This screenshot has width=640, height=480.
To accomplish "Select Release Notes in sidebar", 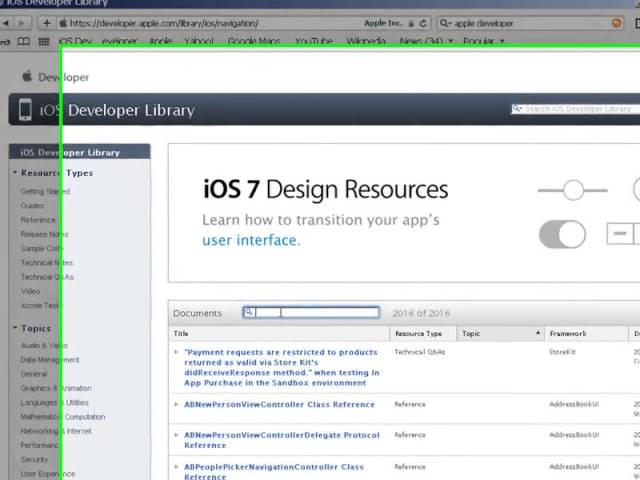I will pyautogui.click(x=44, y=234).
